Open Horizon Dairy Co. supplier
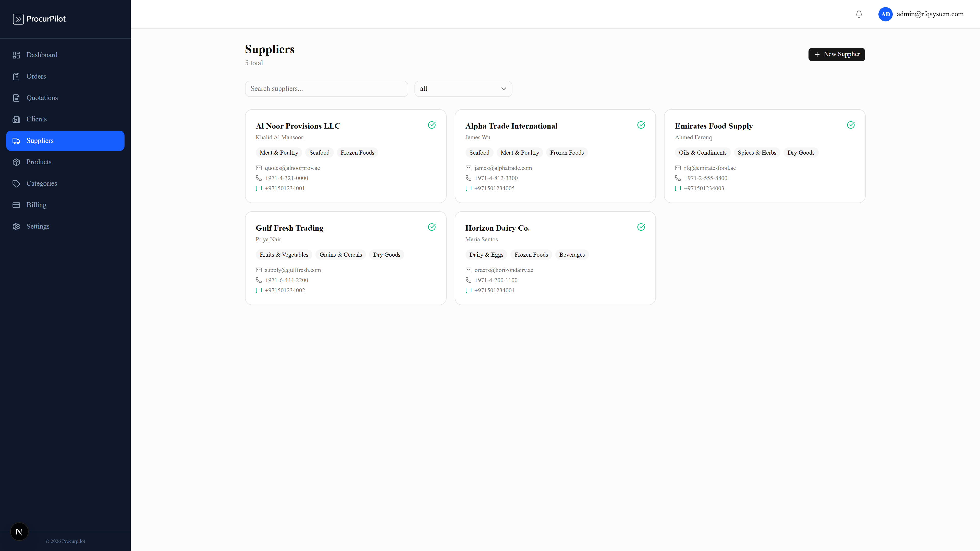The height and width of the screenshot is (551, 980). point(555,258)
